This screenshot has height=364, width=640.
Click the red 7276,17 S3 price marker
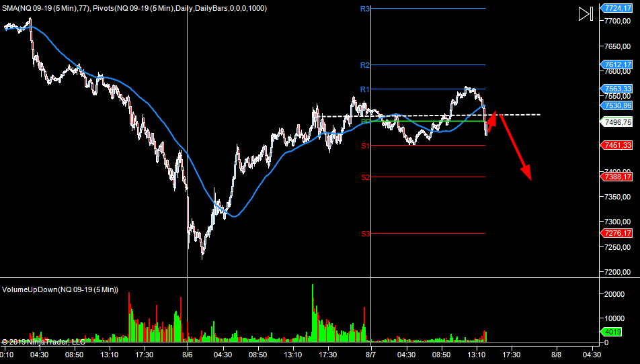[616, 233]
